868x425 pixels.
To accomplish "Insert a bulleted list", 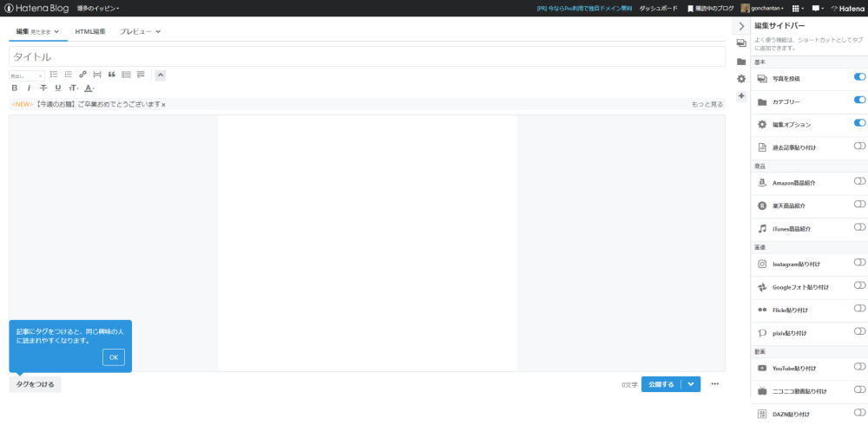I will pyautogui.click(x=54, y=74).
